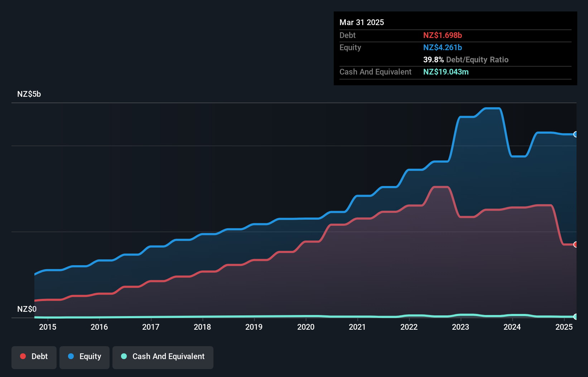Toggle the Cash And Equivalent legend button

pos(163,357)
